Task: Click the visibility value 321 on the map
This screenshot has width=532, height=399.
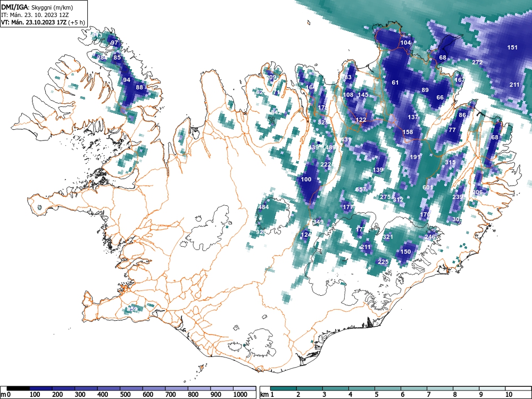Action: tap(388, 237)
